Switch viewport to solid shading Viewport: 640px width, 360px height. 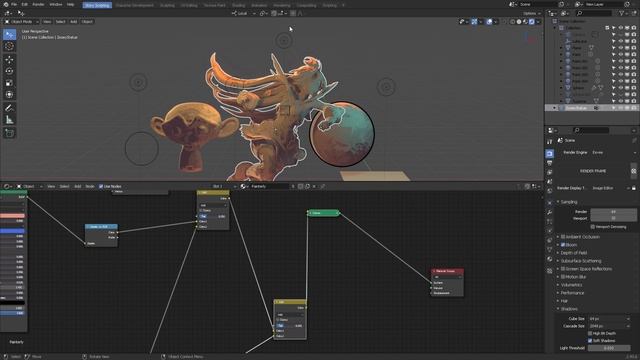pyautogui.click(x=519, y=22)
